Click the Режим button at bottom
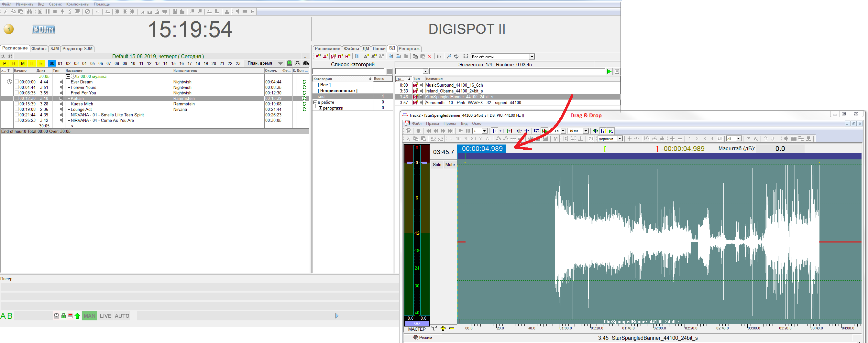The width and height of the screenshot is (868, 343). [x=423, y=337]
